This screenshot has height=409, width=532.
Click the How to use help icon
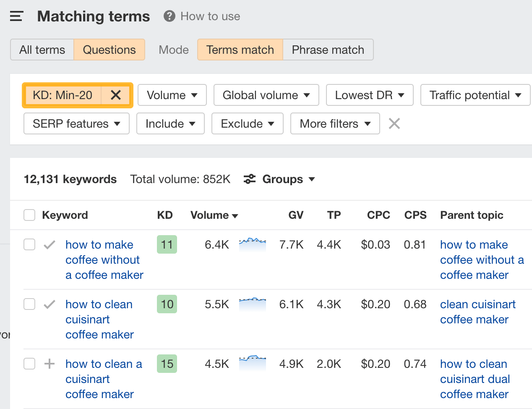pyautogui.click(x=169, y=16)
